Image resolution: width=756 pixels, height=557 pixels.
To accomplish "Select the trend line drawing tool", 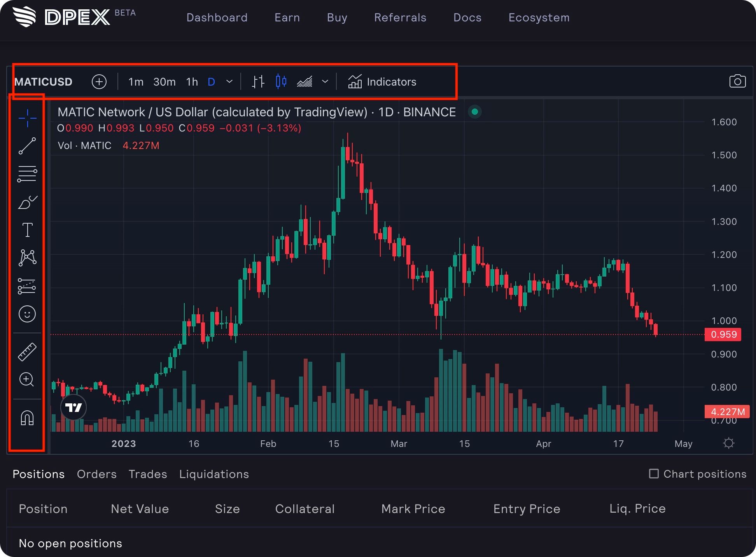I will tap(27, 146).
